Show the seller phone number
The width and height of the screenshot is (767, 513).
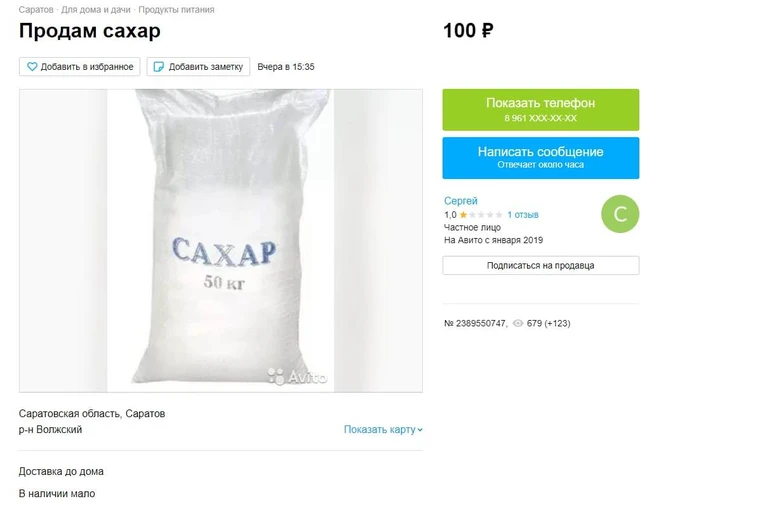(541, 110)
